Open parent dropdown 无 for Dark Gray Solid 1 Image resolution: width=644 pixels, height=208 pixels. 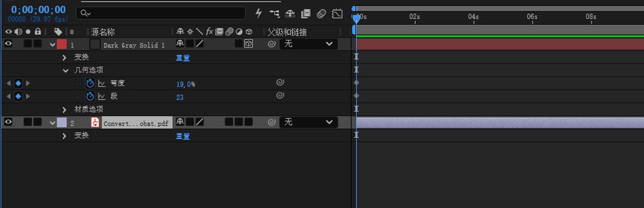pyautogui.click(x=309, y=44)
